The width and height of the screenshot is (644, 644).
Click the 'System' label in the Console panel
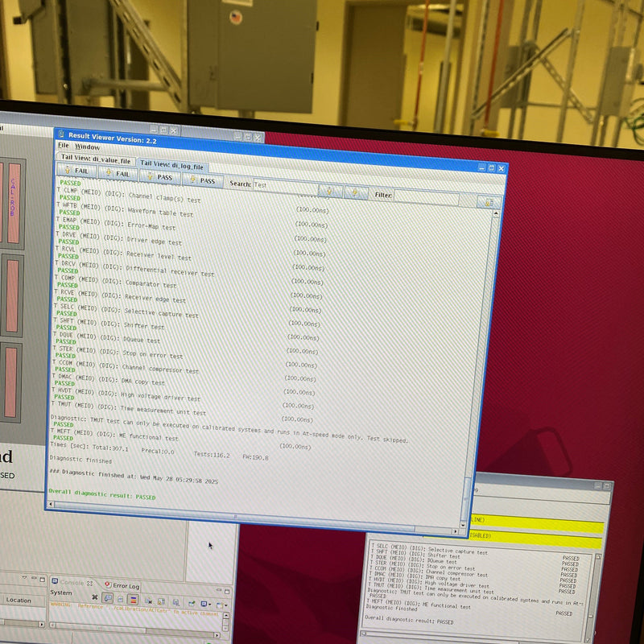[61, 592]
